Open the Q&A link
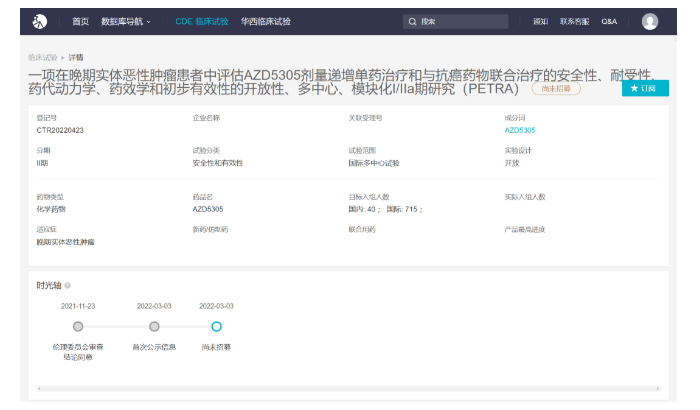 (609, 21)
